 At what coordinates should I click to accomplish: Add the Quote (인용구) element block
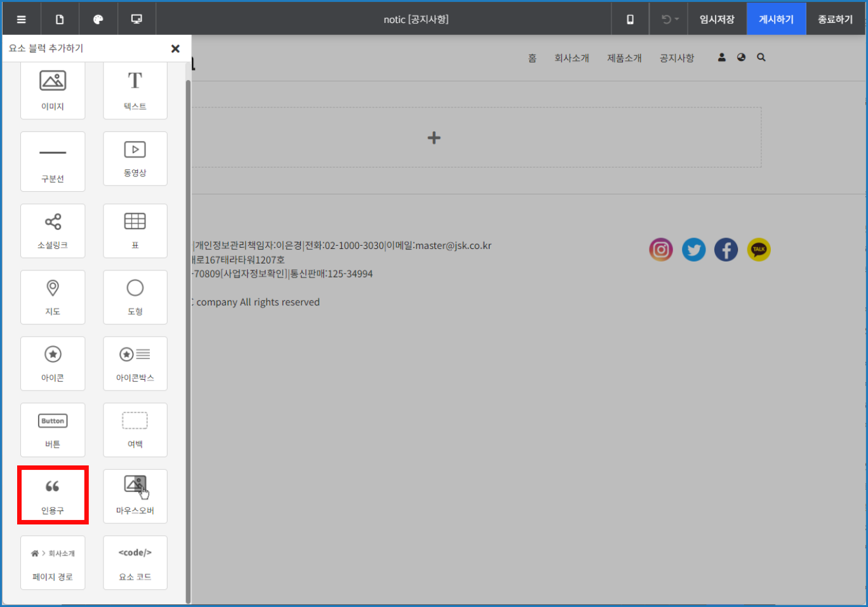pos(53,495)
